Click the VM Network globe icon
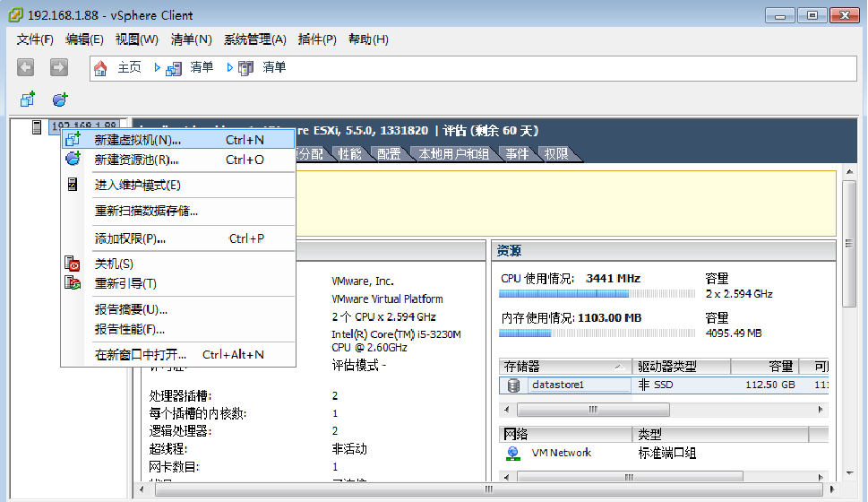This screenshot has width=868, height=502. click(513, 454)
